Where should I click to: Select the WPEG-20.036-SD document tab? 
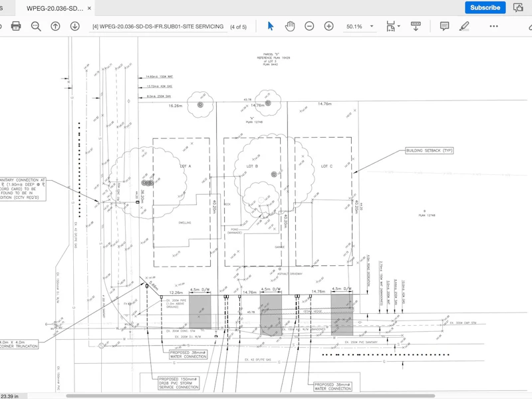pos(55,9)
